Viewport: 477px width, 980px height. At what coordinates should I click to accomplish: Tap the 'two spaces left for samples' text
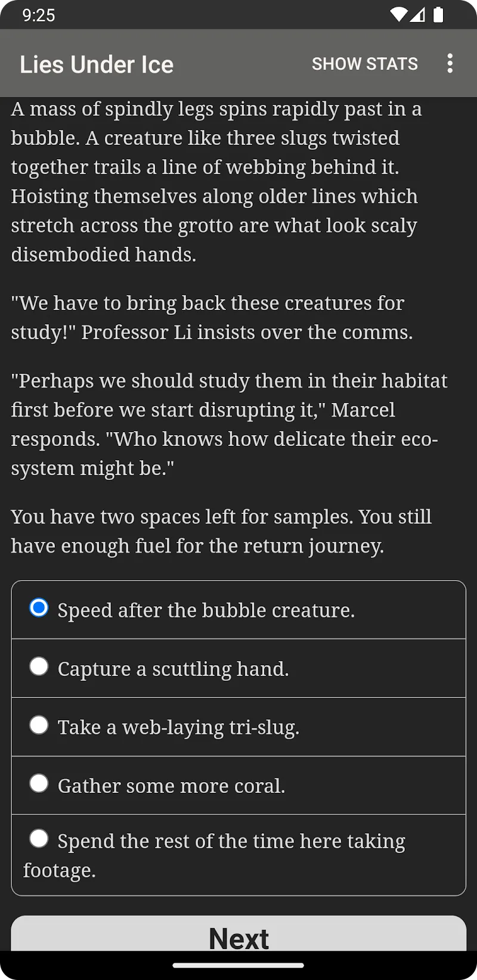tap(221, 517)
